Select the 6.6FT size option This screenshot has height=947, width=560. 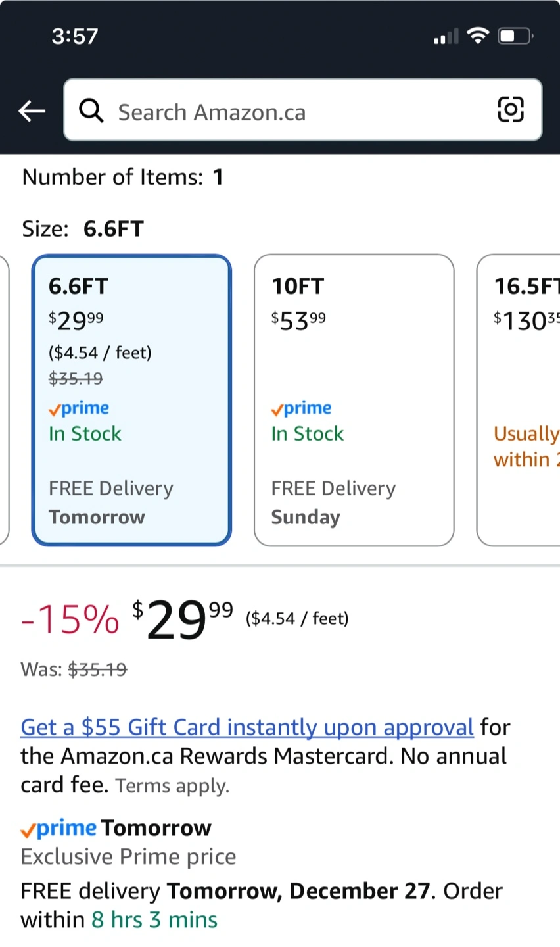[131, 400]
